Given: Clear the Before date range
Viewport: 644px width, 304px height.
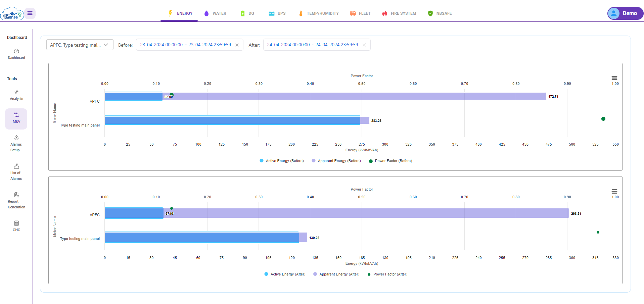Looking at the screenshot, I should [237, 45].
